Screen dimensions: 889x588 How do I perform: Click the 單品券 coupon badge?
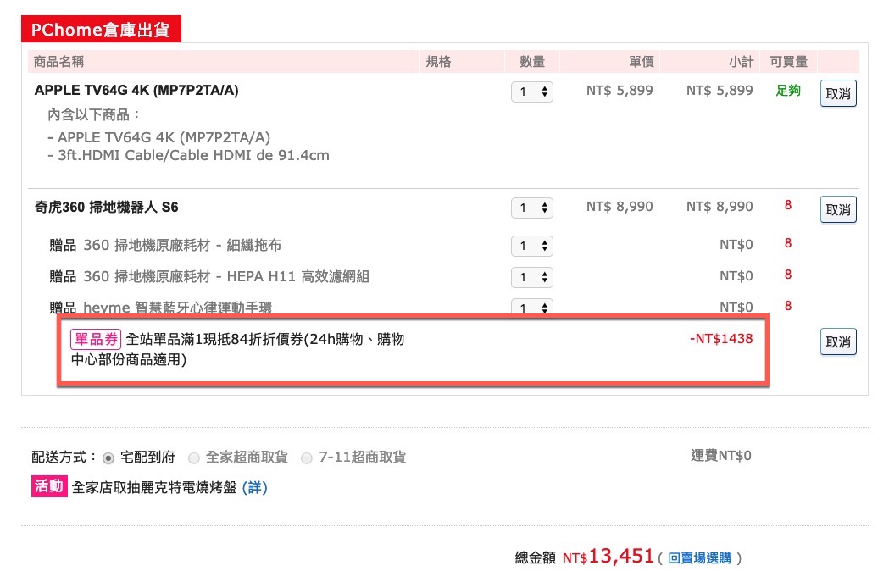pyautogui.click(x=95, y=339)
